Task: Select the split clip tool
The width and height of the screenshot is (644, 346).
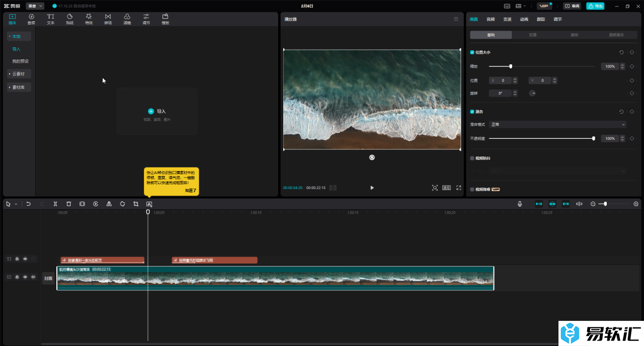Action: (x=55, y=204)
